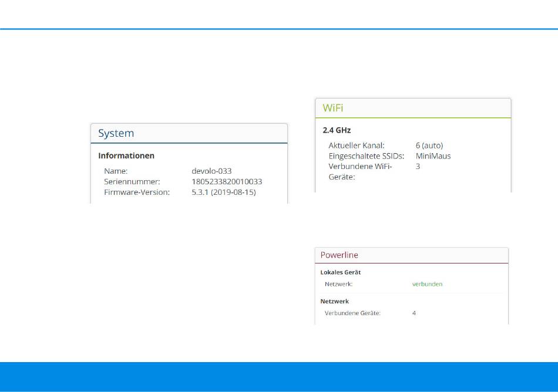Click the Name: label
This screenshot has width=558, height=392.
(x=116, y=171)
